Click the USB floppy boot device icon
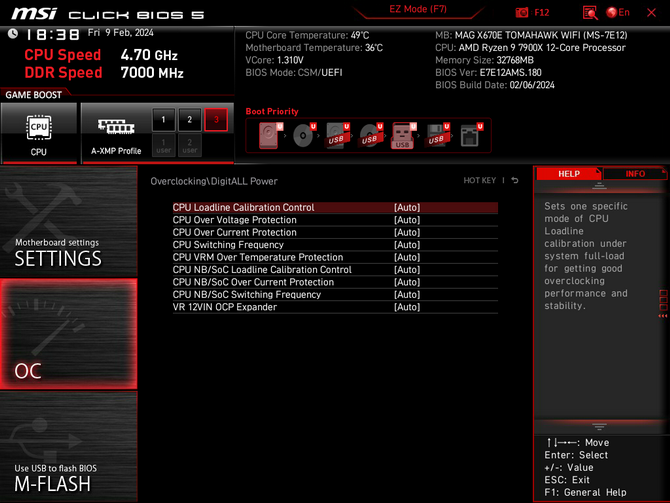The width and height of the screenshot is (670, 503). pos(437,135)
